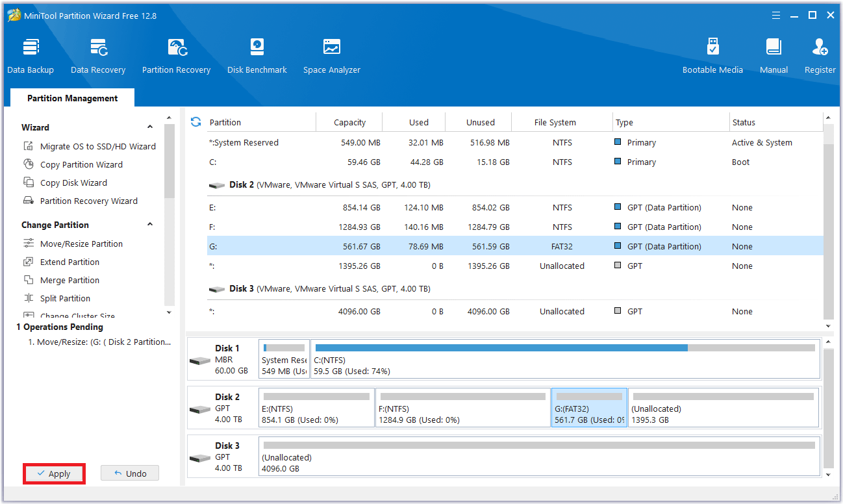This screenshot has width=843, height=504.
Task: Choose Move/Resize Partition
Action: point(73,244)
